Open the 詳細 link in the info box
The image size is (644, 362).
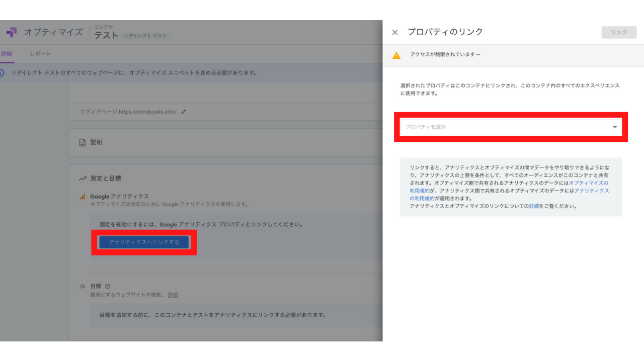point(534,206)
